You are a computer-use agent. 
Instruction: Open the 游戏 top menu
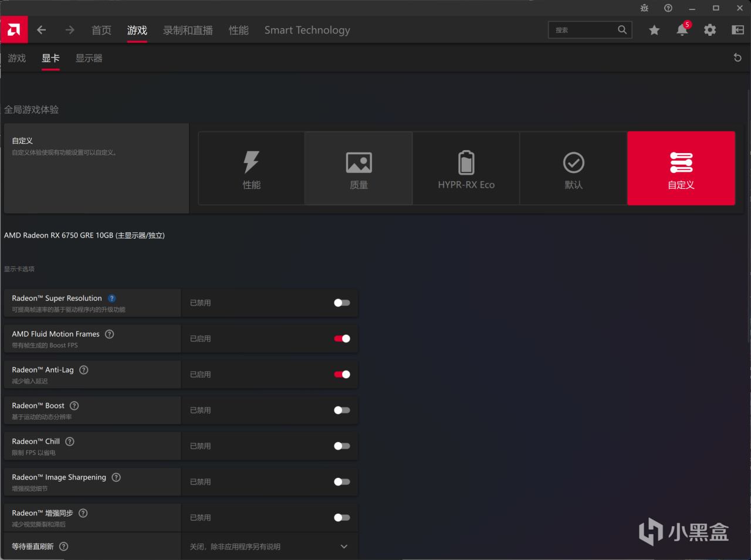pos(137,30)
